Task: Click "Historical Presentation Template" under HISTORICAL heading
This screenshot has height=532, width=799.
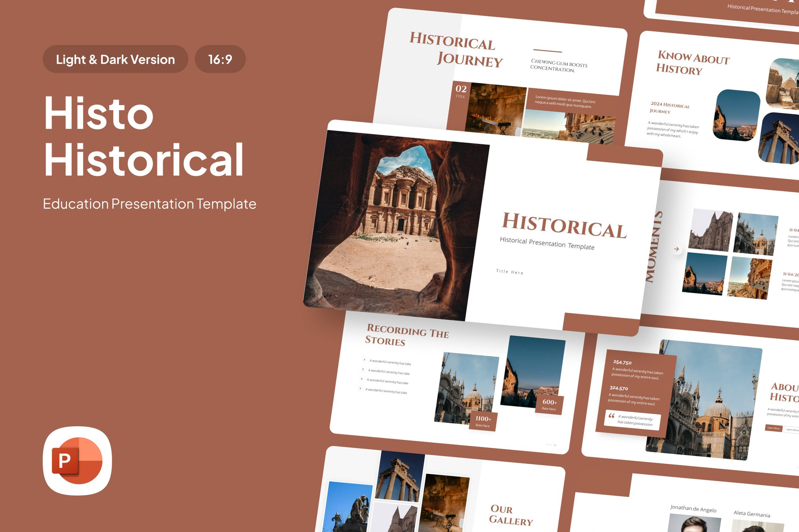Action: [x=547, y=243]
